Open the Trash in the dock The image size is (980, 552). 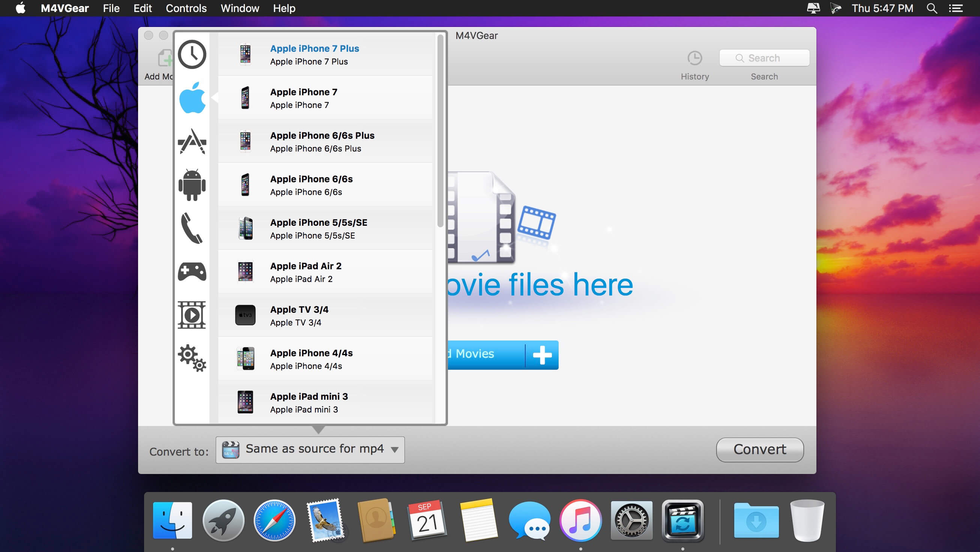(x=807, y=520)
